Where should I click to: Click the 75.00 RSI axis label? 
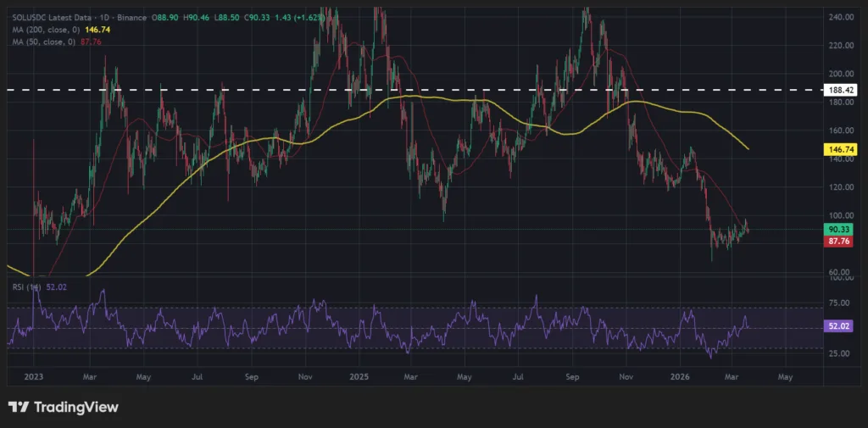[x=837, y=303]
